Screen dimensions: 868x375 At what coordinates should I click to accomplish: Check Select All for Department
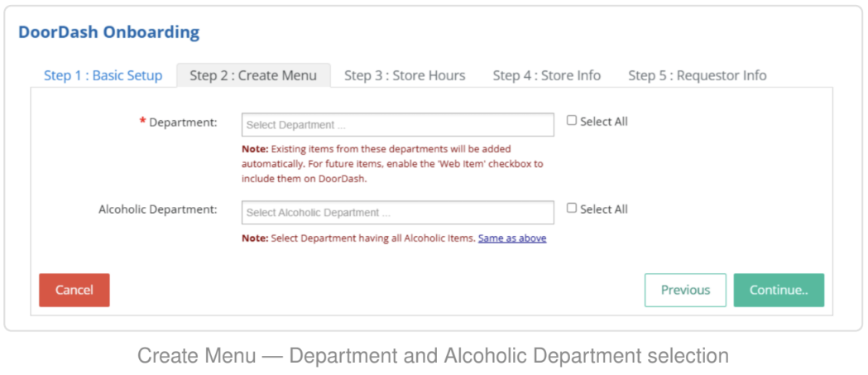point(572,121)
